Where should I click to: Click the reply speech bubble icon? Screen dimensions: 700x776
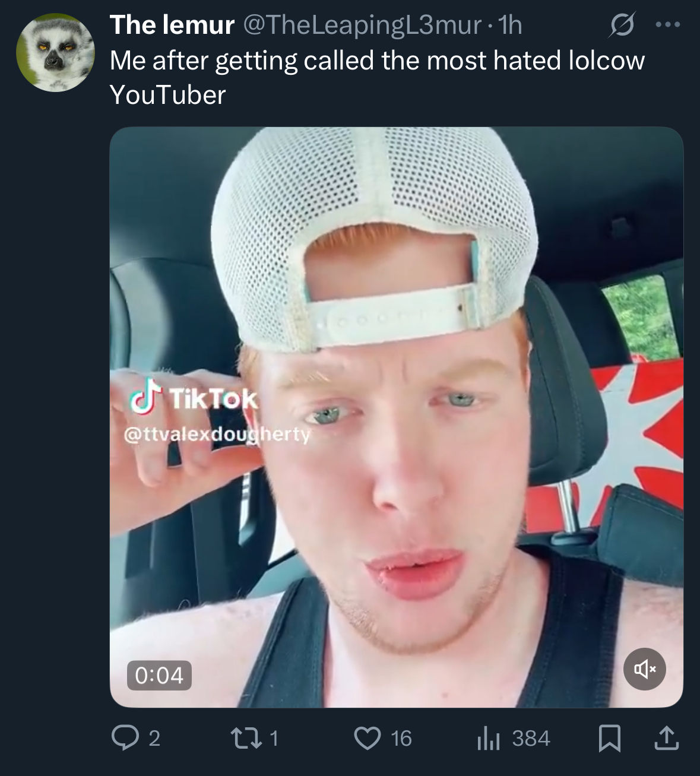click(125, 738)
